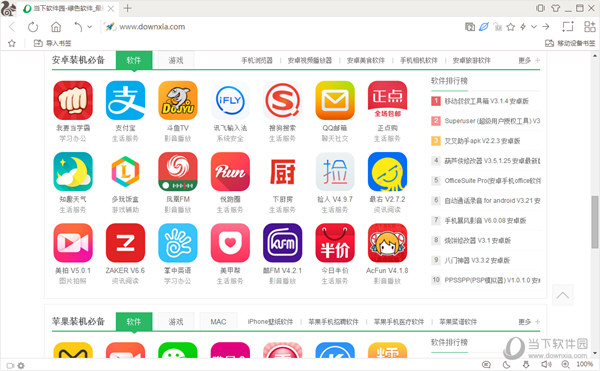This screenshot has width=600, height=371.
Task: Open the 今日半价 shopping bag icon
Action: pyautogui.click(x=335, y=243)
